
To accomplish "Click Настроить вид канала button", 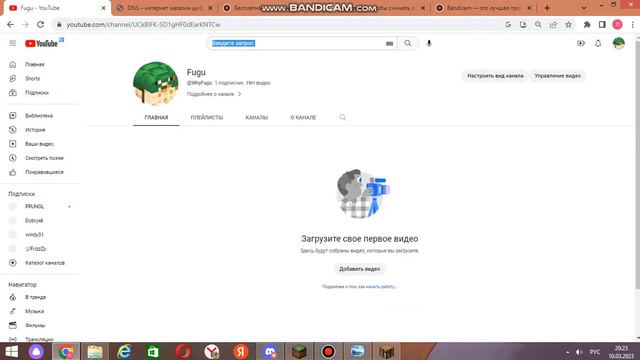I will point(495,76).
